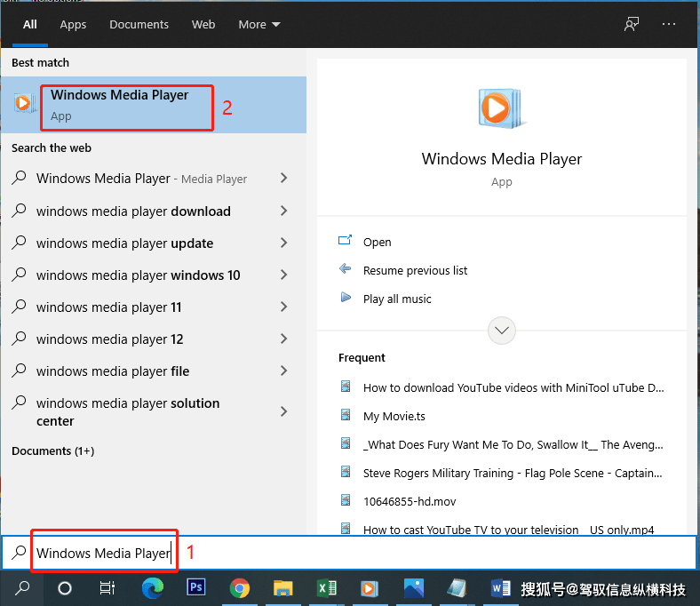Viewport: 700px width, 606px height.
Task: Launch Excel from the taskbar
Action: point(327,588)
